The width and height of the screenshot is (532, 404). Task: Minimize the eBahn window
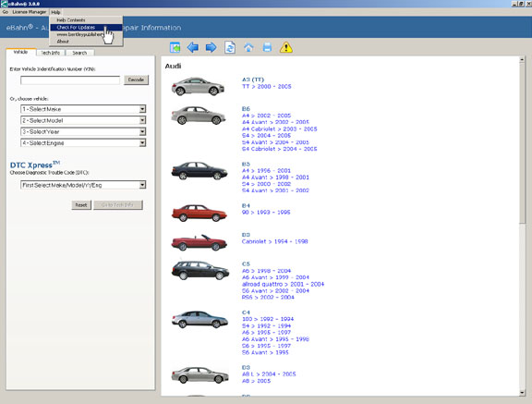point(514,4)
